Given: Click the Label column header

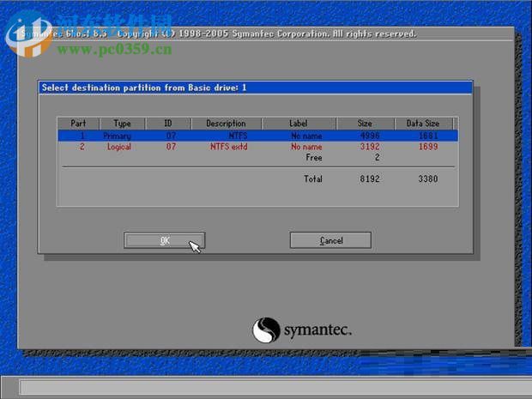Looking at the screenshot, I should pyautogui.click(x=299, y=124).
